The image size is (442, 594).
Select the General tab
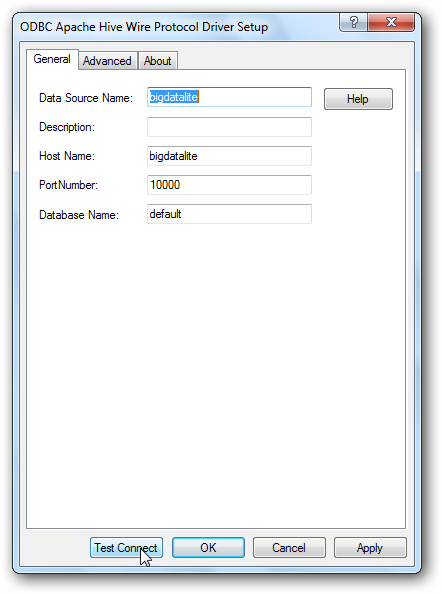[x=52, y=59]
